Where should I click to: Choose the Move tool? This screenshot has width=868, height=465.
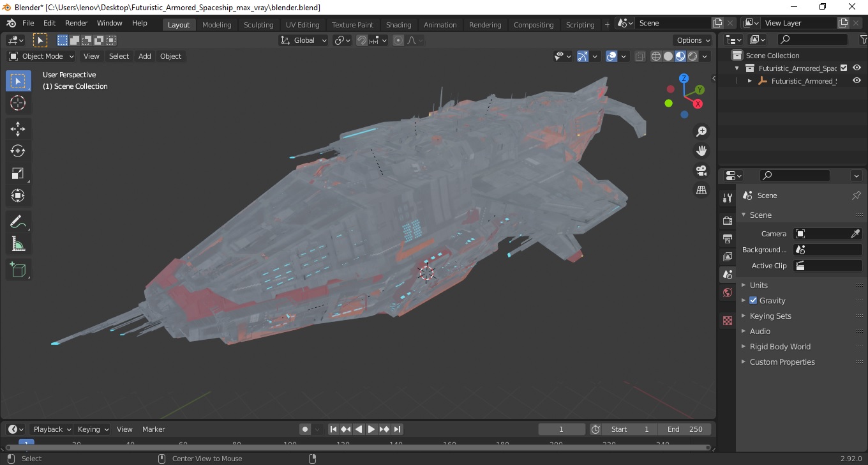click(18, 129)
